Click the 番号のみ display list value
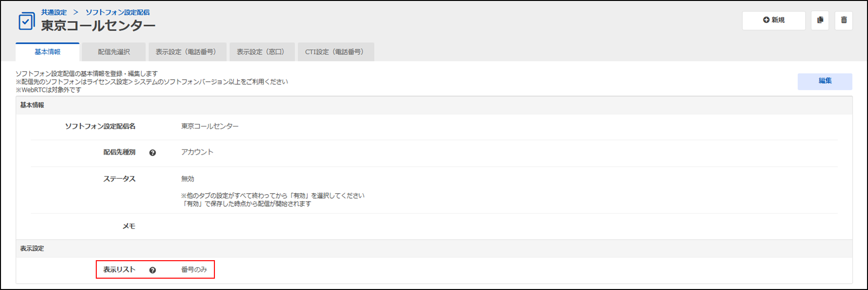Screen dimensions: 868x290 194,270
